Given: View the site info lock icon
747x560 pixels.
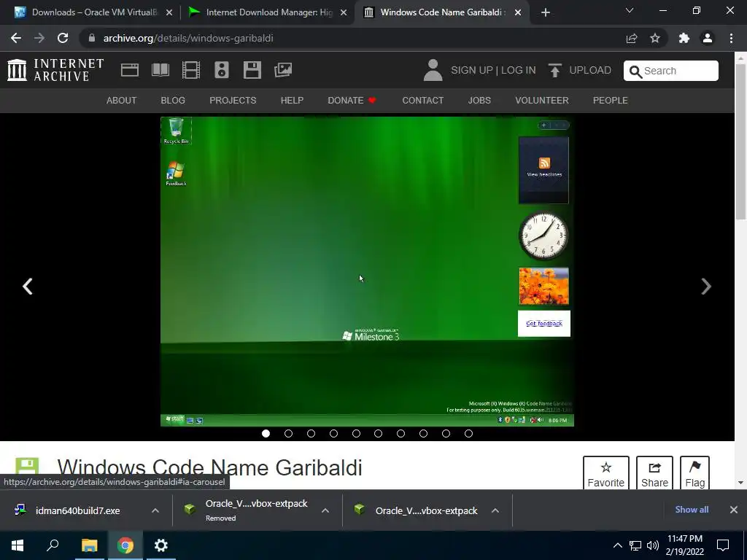Looking at the screenshot, I should pyautogui.click(x=91, y=38).
